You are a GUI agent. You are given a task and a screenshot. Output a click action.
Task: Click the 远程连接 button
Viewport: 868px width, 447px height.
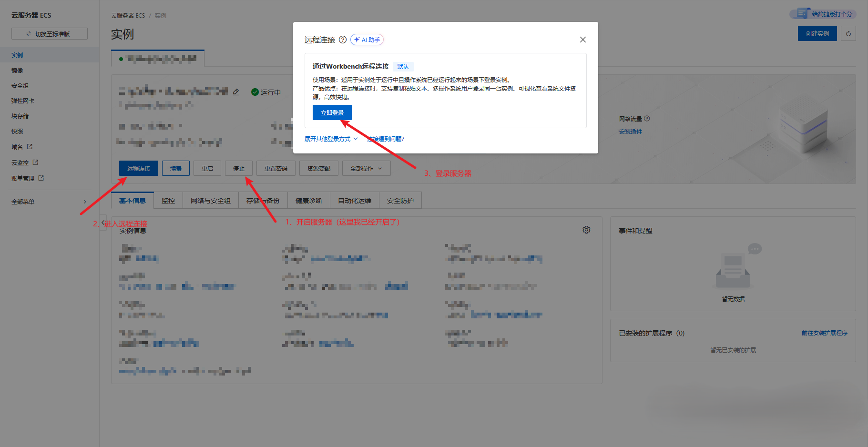139,168
